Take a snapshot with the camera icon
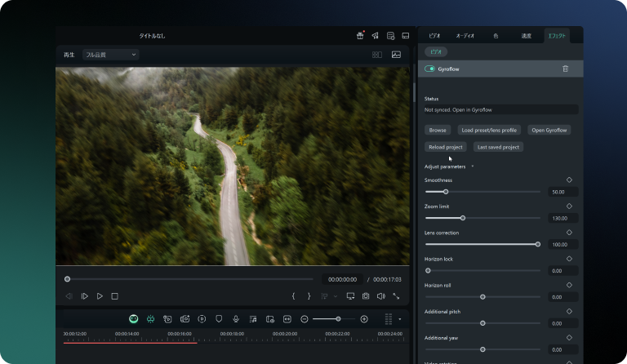Viewport: 627px width, 364px height. point(366,296)
